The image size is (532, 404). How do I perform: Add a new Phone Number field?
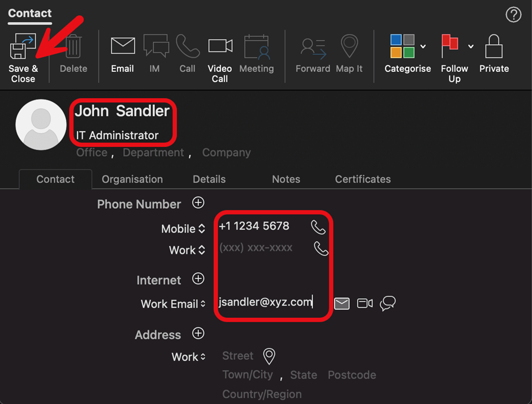pyautogui.click(x=198, y=203)
